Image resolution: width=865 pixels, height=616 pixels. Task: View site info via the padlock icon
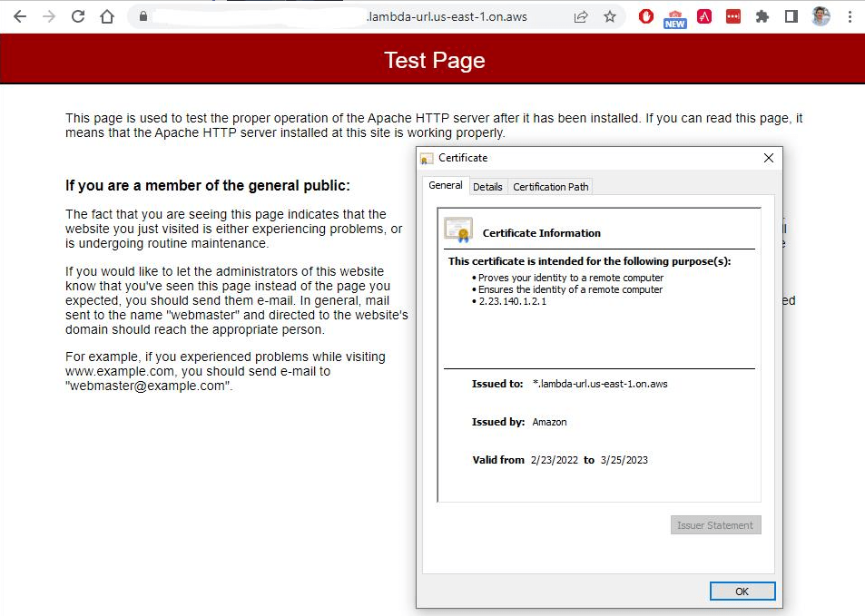(x=143, y=16)
